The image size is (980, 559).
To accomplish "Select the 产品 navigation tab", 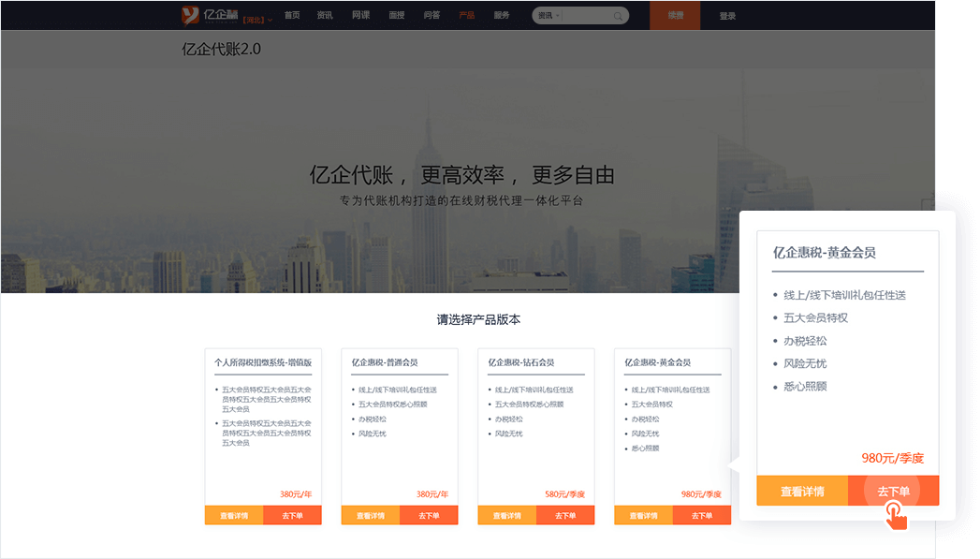I will point(467,16).
